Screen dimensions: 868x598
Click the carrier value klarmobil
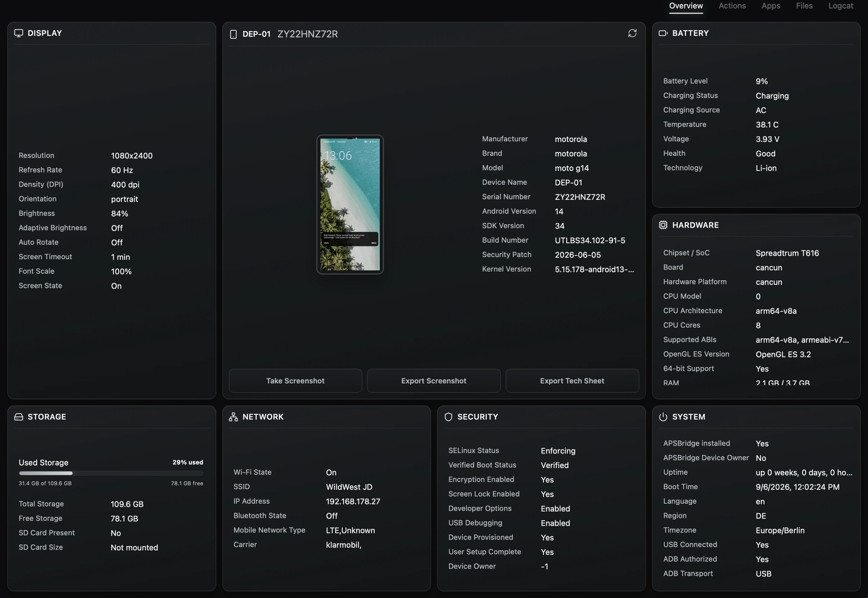tap(343, 545)
